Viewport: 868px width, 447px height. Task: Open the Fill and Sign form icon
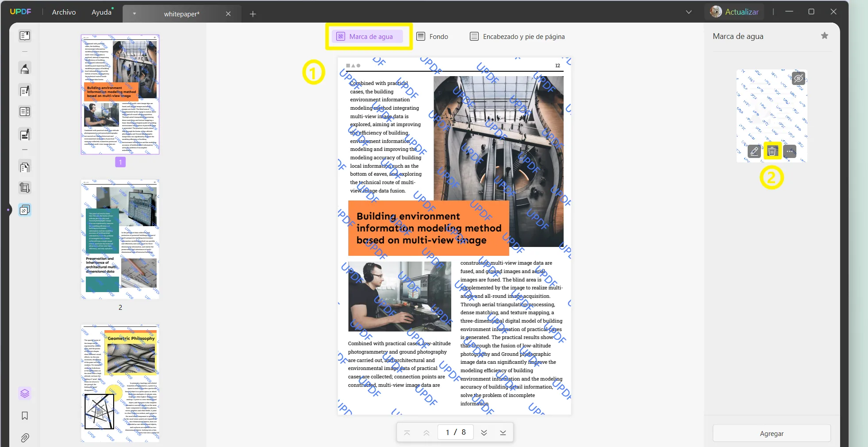coord(25,134)
